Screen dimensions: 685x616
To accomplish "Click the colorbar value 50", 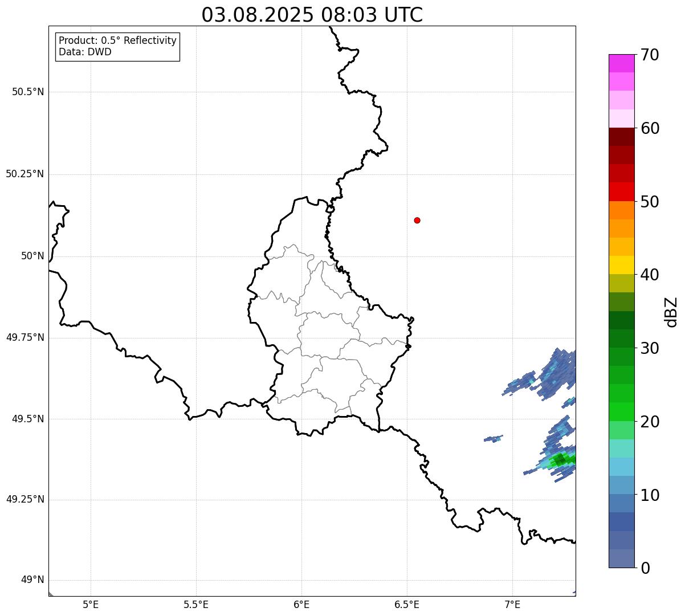I will [650, 202].
